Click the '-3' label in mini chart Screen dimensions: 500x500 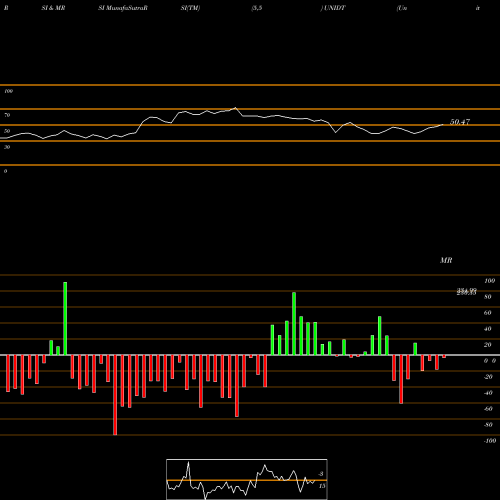321,474
